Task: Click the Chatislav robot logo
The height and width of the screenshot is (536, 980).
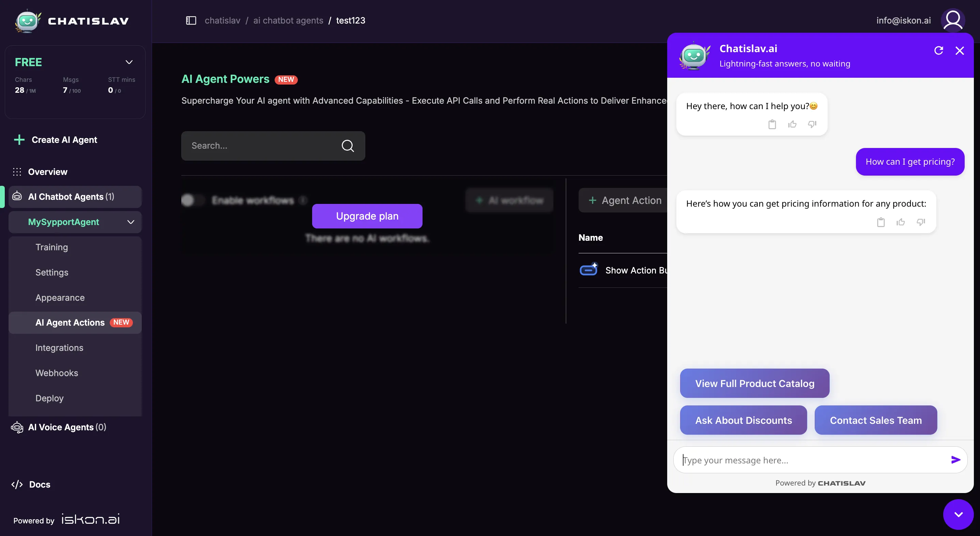Action: [27, 21]
